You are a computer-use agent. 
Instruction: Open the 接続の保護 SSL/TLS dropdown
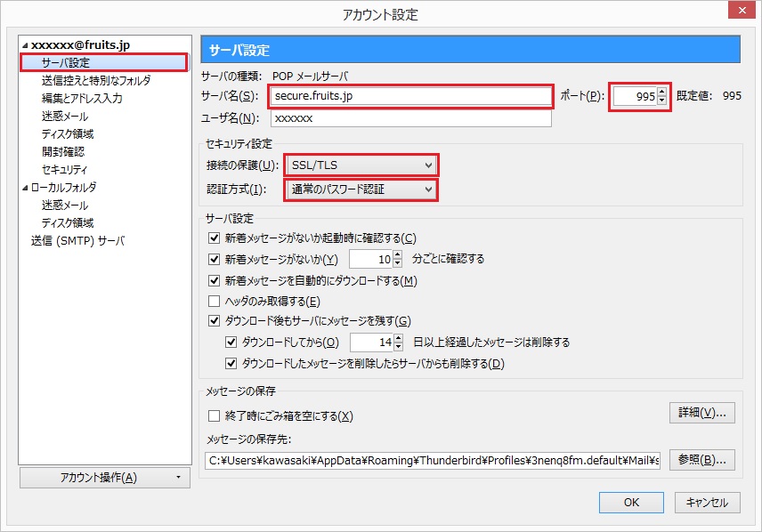click(361, 165)
